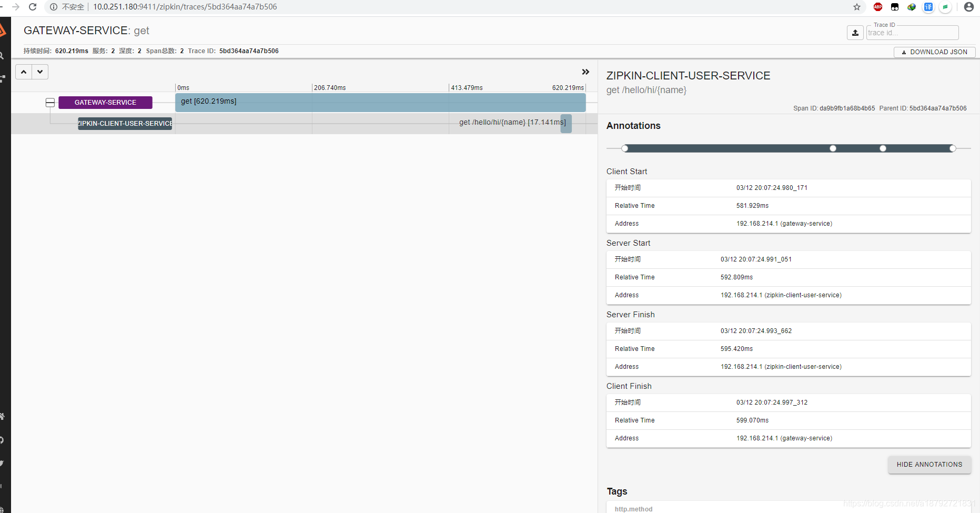The width and height of the screenshot is (980, 513).
Task: Click the get /hello/hi/{name} span bar
Action: 566,124
